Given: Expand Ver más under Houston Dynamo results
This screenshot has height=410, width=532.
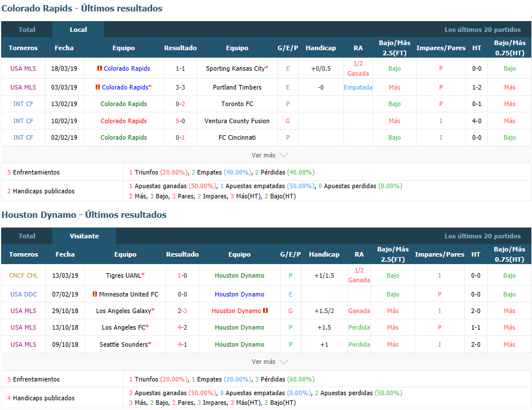Looking at the screenshot, I should (x=269, y=362).
